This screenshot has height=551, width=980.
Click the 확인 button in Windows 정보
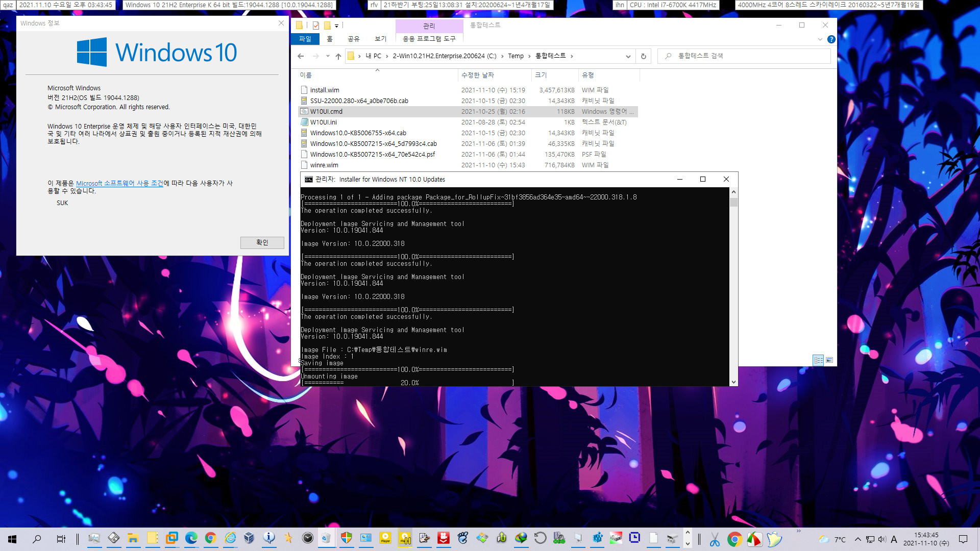pyautogui.click(x=262, y=242)
